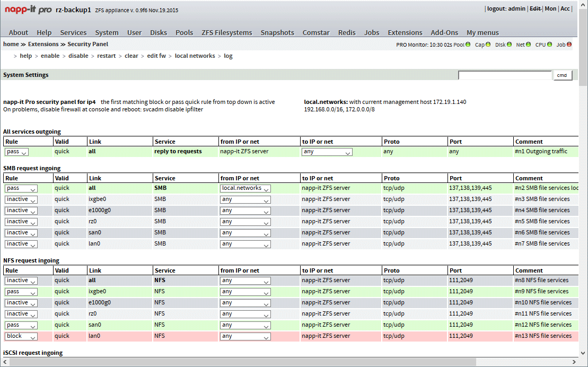Open My menus
Viewport: 588px width, 367px height.
click(x=482, y=33)
